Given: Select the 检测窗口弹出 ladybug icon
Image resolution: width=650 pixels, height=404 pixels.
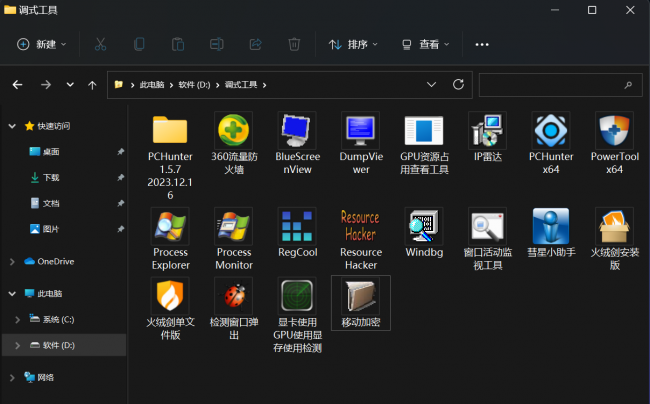Looking at the screenshot, I should (234, 296).
